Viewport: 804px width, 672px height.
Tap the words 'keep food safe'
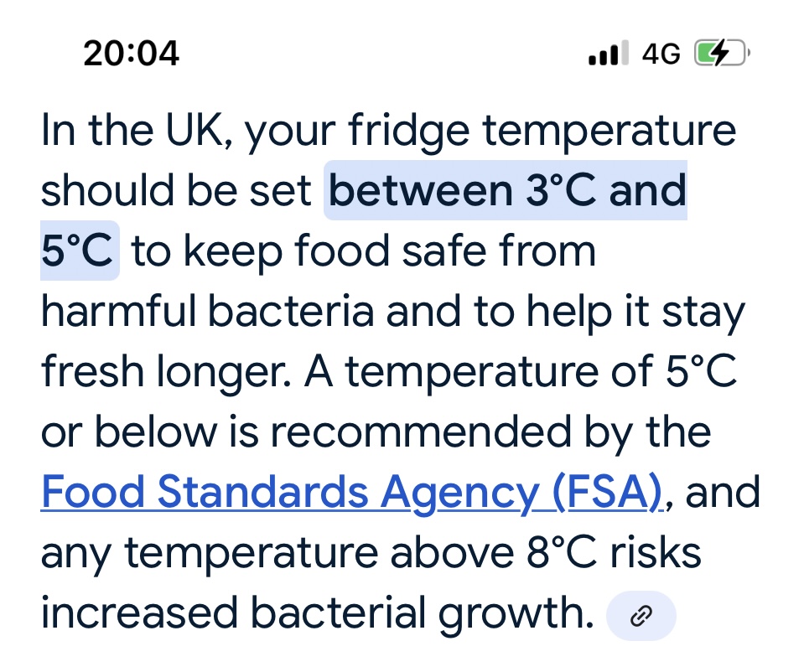pyautogui.click(x=335, y=251)
